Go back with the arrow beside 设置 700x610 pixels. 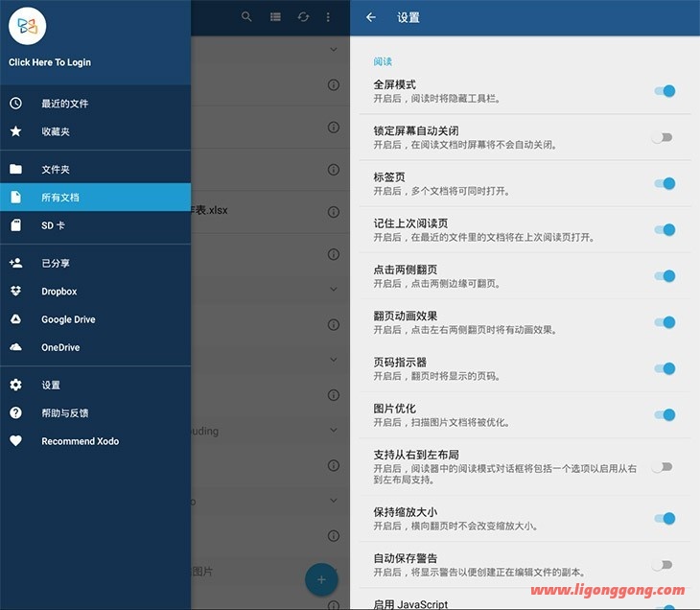371,17
